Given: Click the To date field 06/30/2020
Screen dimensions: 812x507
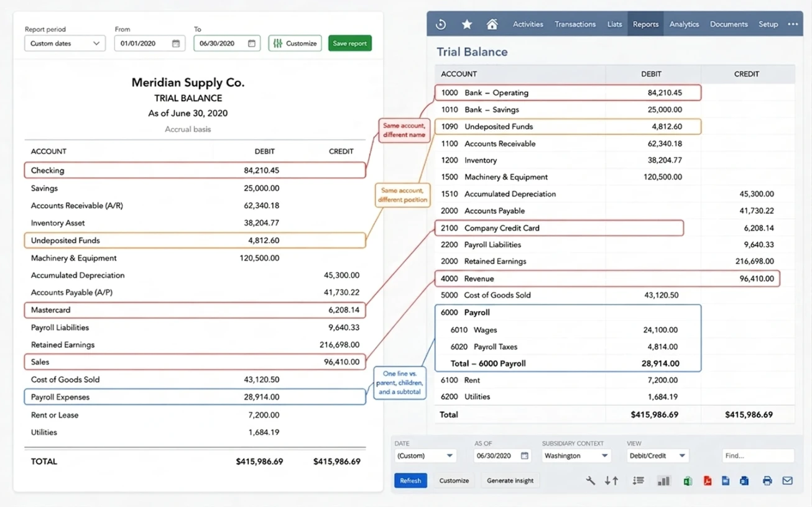Looking at the screenshot, I should coord(227,43).
